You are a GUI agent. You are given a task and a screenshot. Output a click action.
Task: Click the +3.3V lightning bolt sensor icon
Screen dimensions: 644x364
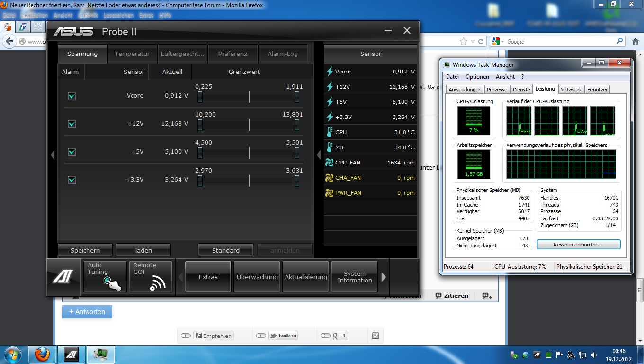pos(330,117)
